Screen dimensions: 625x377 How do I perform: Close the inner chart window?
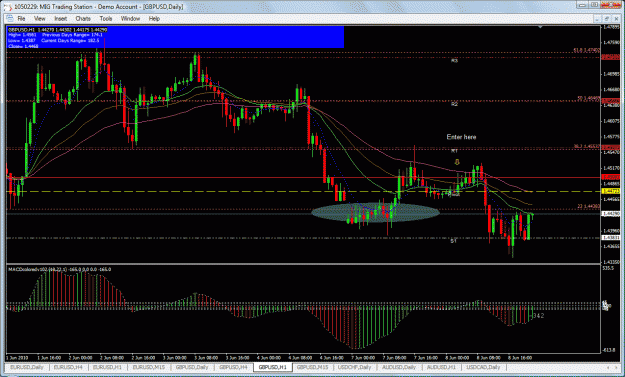pos(616,19)
